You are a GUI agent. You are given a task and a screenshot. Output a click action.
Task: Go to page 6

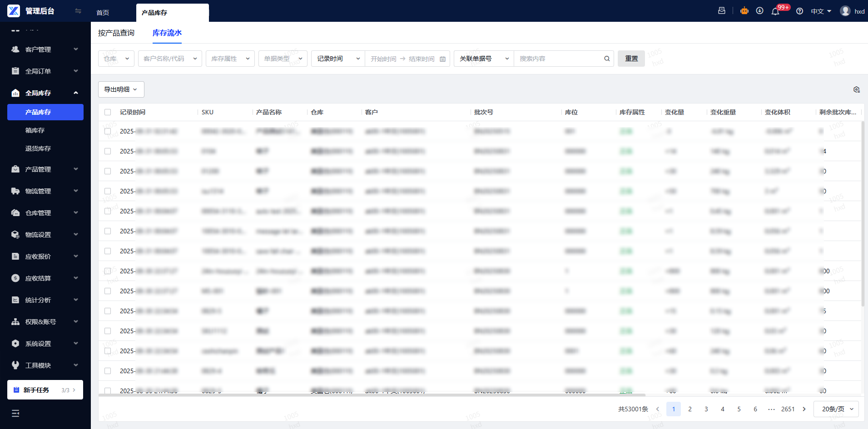[755, 409]
